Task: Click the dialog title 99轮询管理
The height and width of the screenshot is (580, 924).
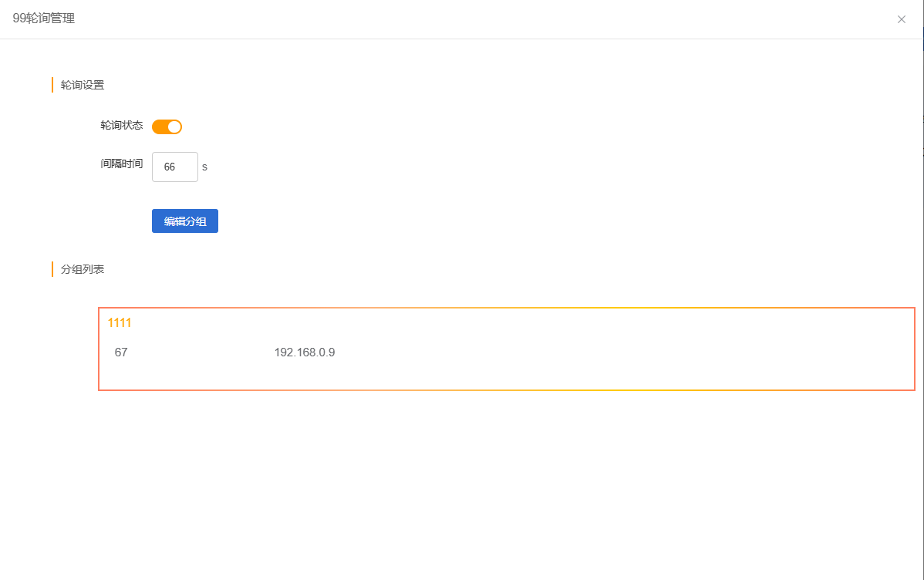Action: pyautogui.click(x=44, y=19)
